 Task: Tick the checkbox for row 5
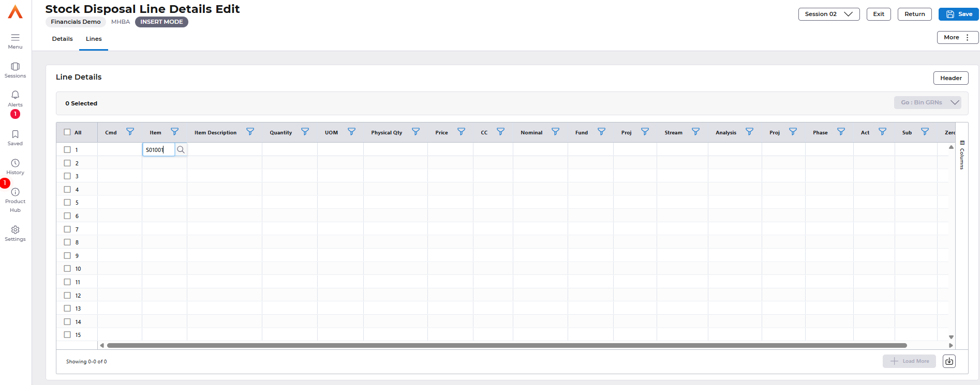pyautogui.click(x=67, y=203)
